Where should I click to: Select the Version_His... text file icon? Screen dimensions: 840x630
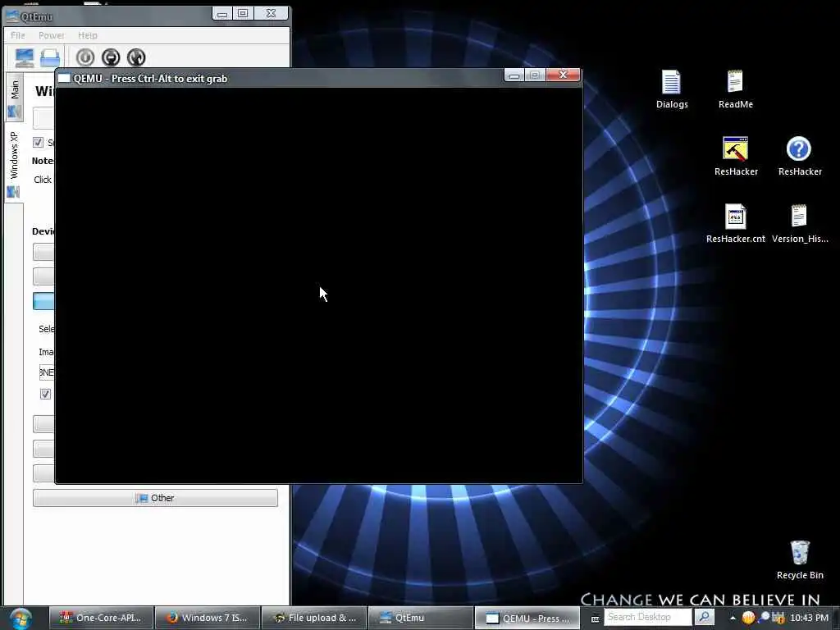[x=799, y=223]
